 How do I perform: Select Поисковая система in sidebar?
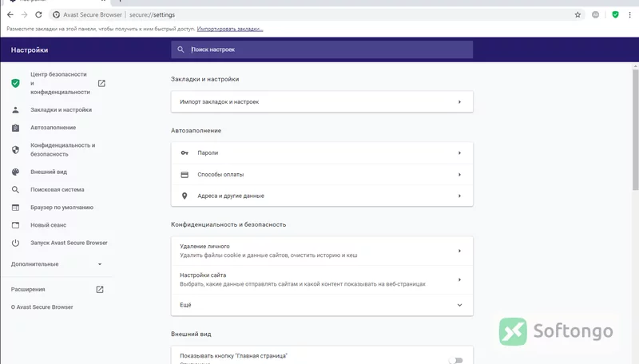coord(58,190)
